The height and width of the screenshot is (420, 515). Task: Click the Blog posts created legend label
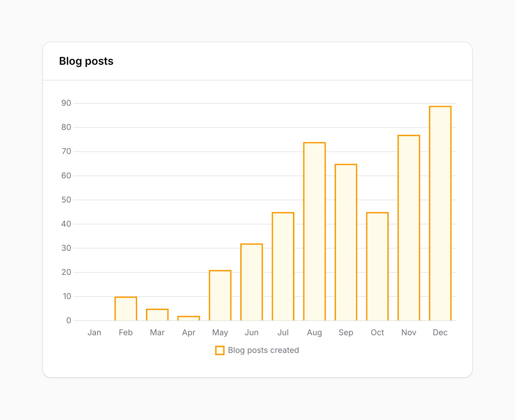pyautogui.click(x=264, y=350)
